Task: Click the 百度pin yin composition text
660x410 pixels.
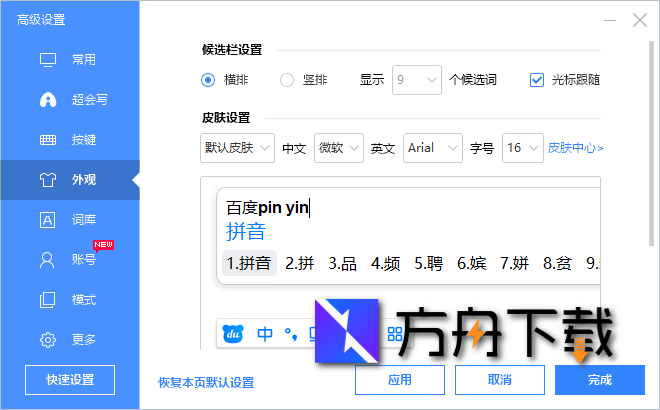Action: (268, 208)
